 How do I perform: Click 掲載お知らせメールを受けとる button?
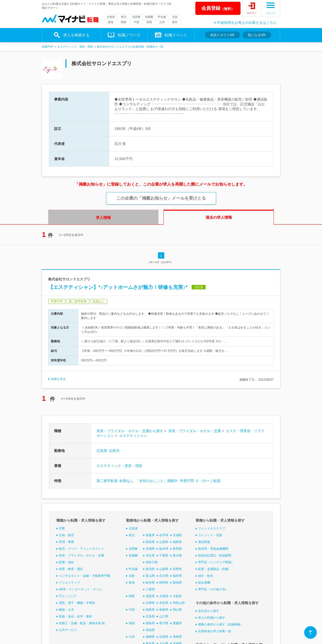(161, 198)
